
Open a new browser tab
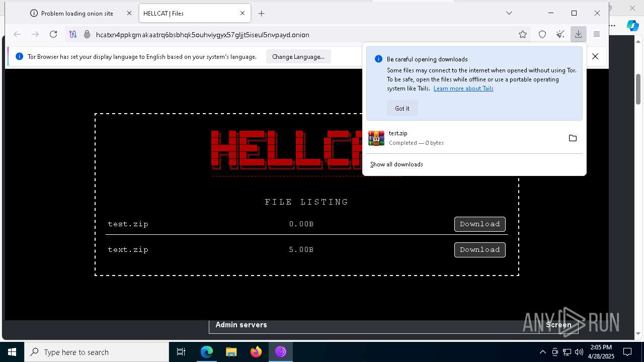(x=261, y=14)
